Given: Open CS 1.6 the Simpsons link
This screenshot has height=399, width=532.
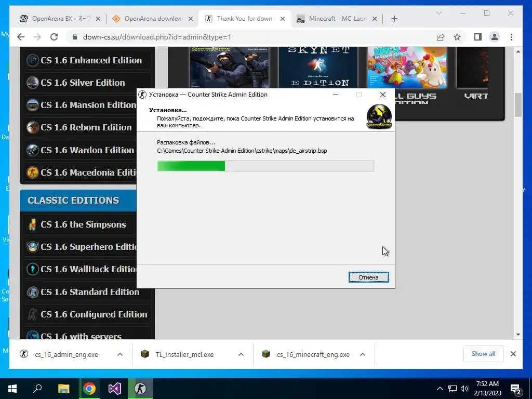Looking at the screenshot, I should tap(83, 224).
